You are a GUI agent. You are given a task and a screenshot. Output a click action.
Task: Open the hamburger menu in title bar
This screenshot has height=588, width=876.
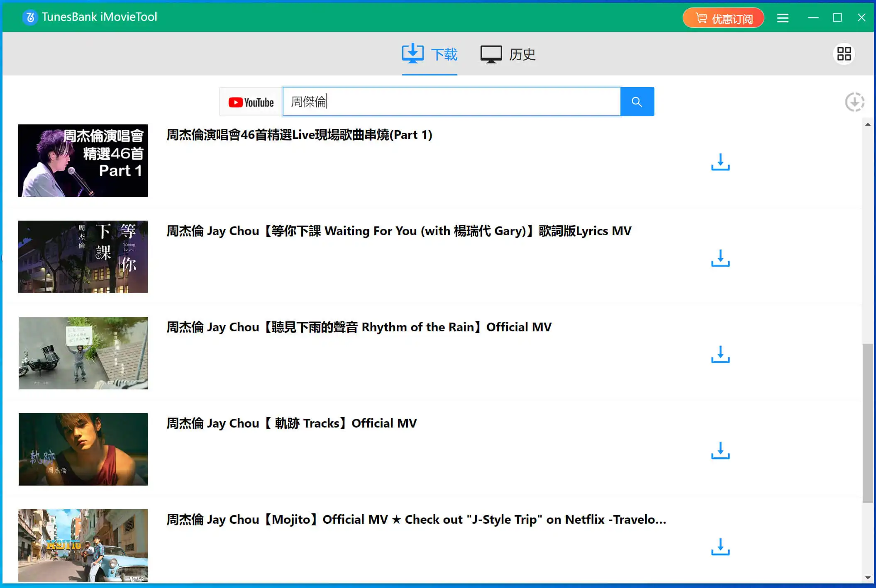[783, 18]
